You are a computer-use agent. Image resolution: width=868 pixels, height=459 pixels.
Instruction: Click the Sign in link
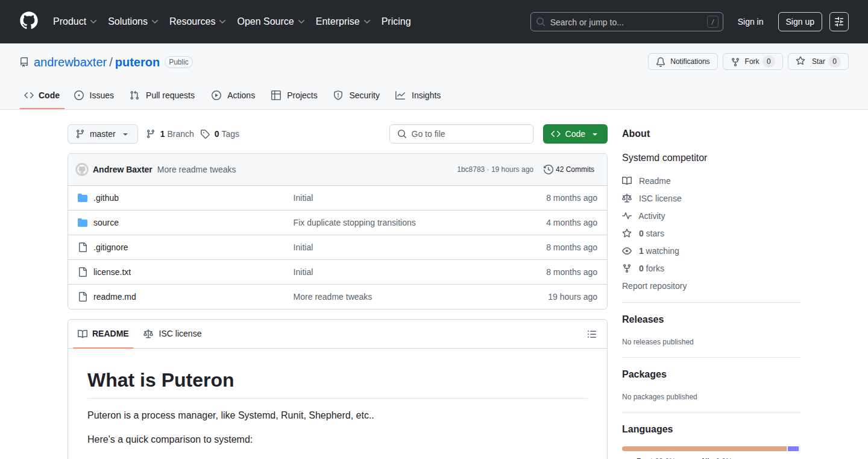pos(750,22)
